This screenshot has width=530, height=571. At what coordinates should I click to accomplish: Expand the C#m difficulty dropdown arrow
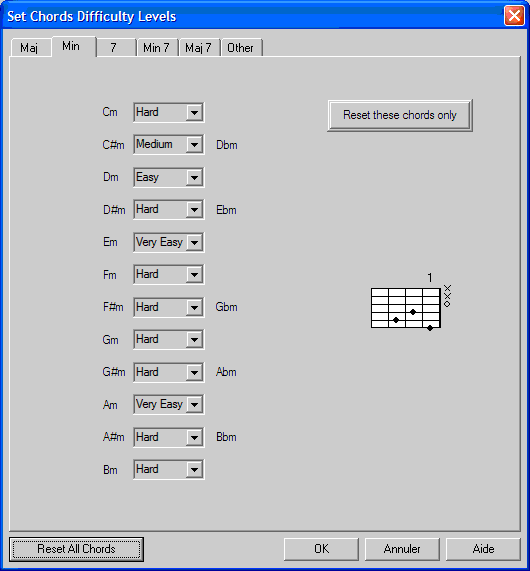pyautogui.click(x=194, y=145)
